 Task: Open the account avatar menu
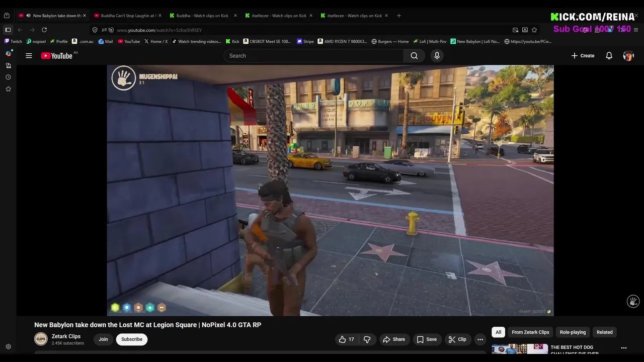(628, 56)
